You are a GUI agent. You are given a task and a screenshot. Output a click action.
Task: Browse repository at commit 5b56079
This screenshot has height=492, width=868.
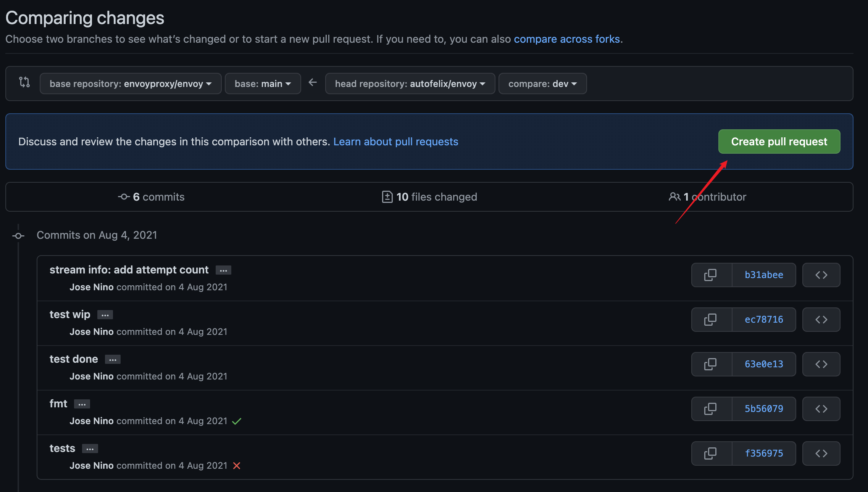[x=821, y=409]
